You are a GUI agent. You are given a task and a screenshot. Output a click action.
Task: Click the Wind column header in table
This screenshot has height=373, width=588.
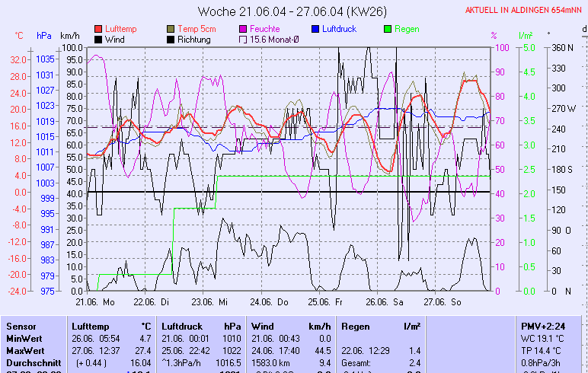coord(262,326)
